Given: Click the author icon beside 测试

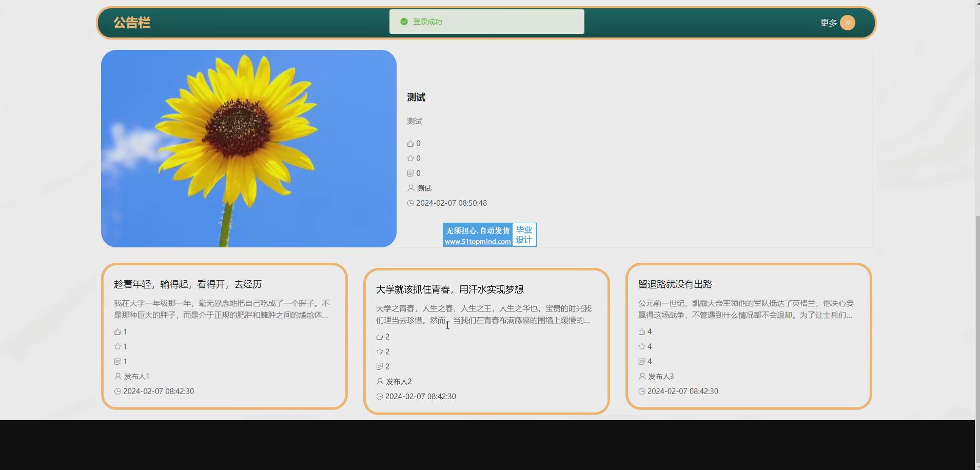Looking at the screenshot, I should point(410,188).
